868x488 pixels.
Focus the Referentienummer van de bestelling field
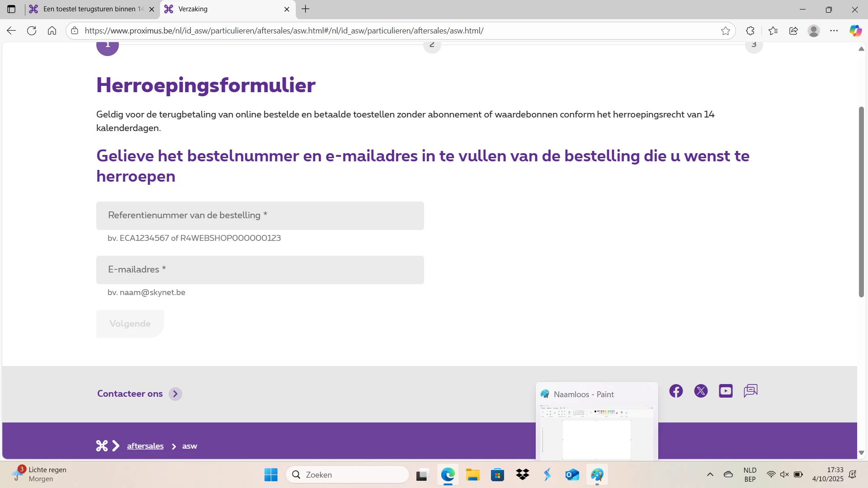[260, 216]
